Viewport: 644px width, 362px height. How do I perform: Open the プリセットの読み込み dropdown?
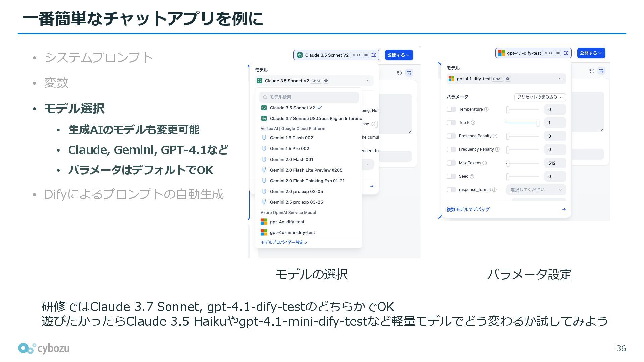point(540,97)
